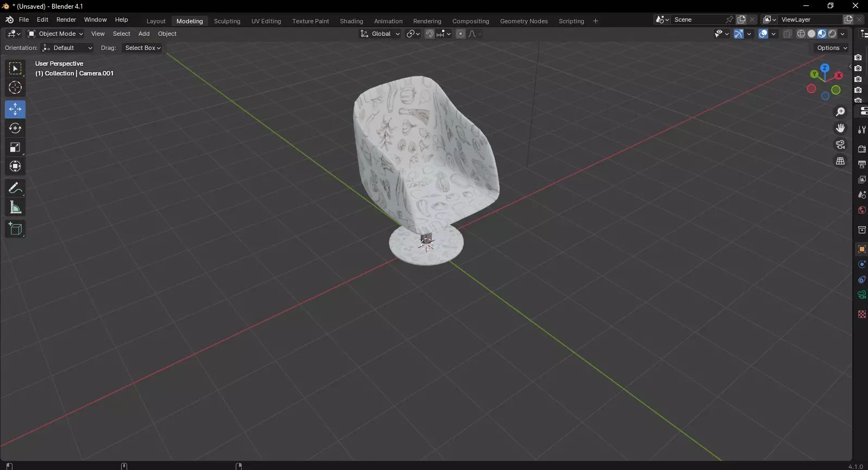Image resolution: width=868 pixels, height=470 pixels.
Task: Pin the scene with pin icon
Action: pyautogui.click(x=729, y=20)
